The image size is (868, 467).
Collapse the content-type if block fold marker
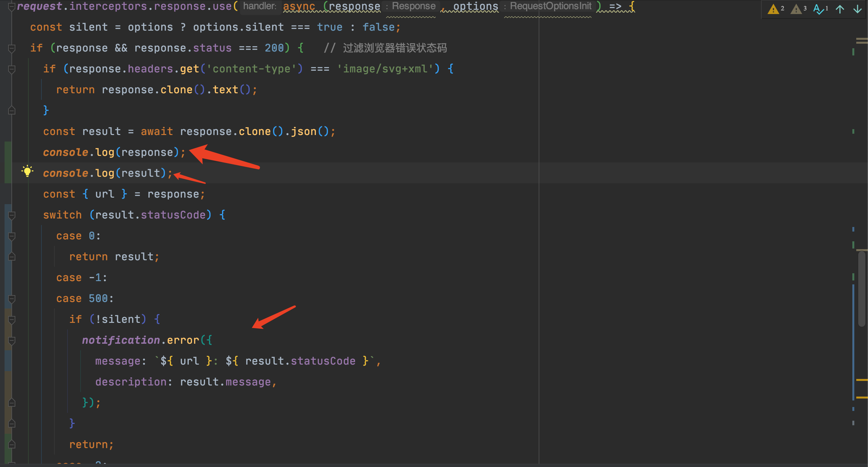[x=12, y=69]
